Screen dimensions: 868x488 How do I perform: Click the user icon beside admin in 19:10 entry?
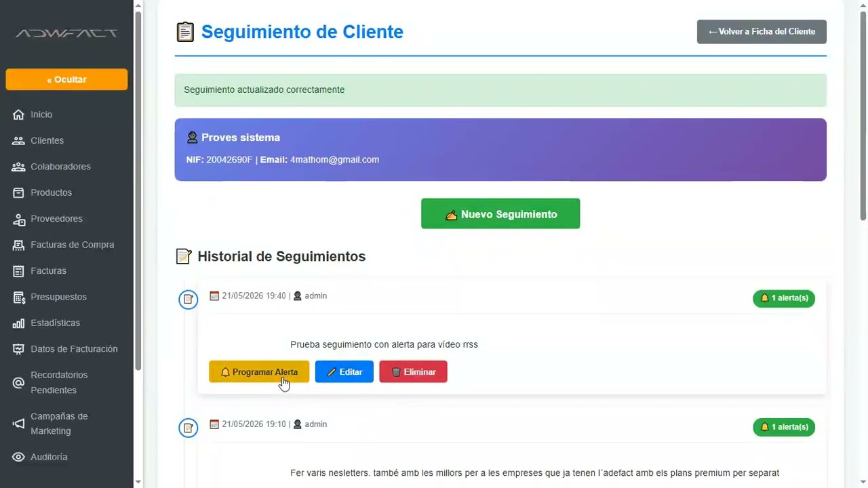[x=297, y=424]
